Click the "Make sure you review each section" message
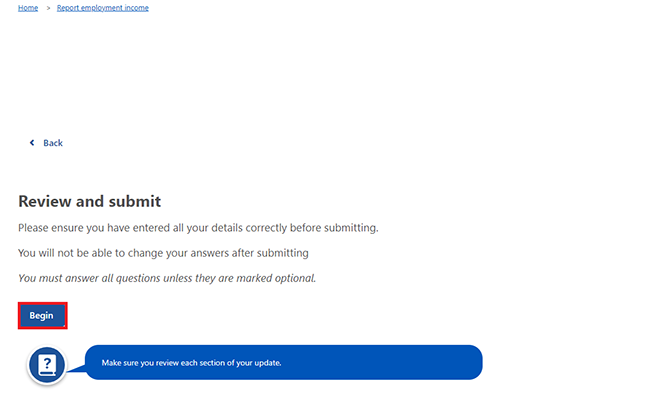650x409 pixels. [x=192, y=363]
